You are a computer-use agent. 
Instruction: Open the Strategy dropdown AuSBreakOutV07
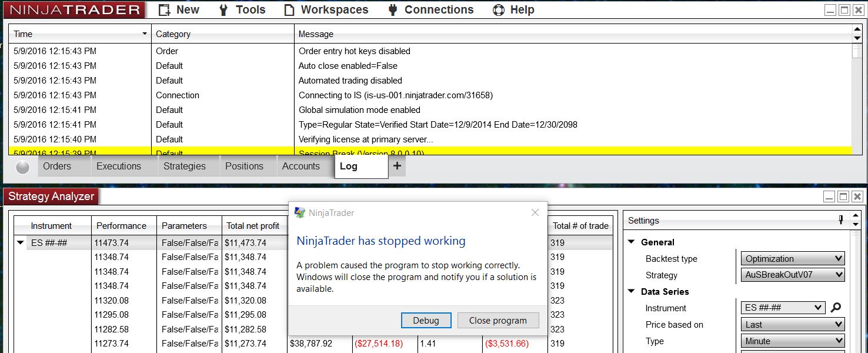792,275
